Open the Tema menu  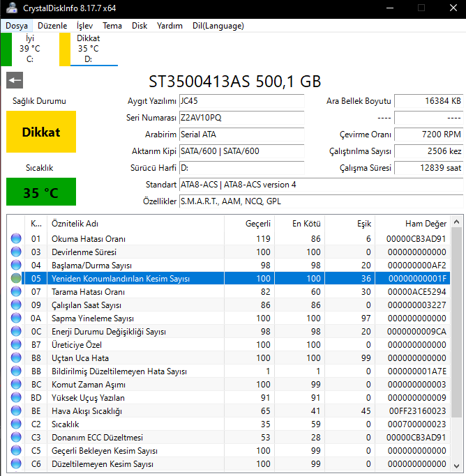(112, 26)
